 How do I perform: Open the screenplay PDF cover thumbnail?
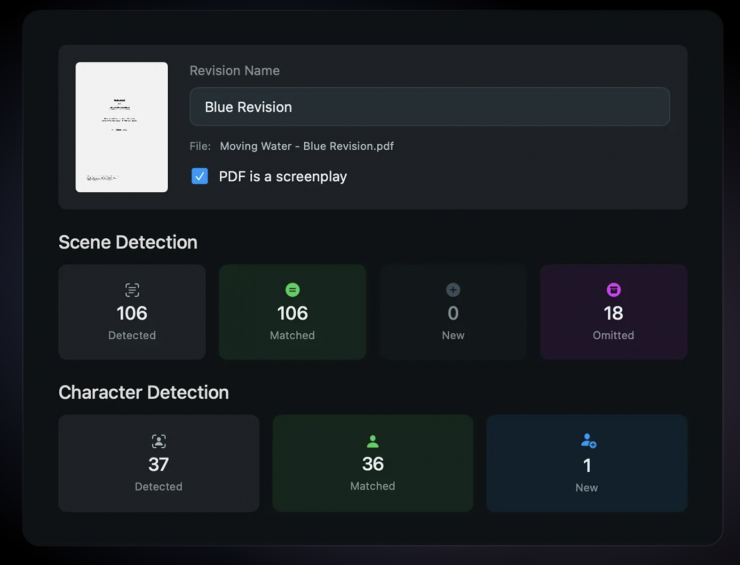pyautogui.click(x=122, y=127)
